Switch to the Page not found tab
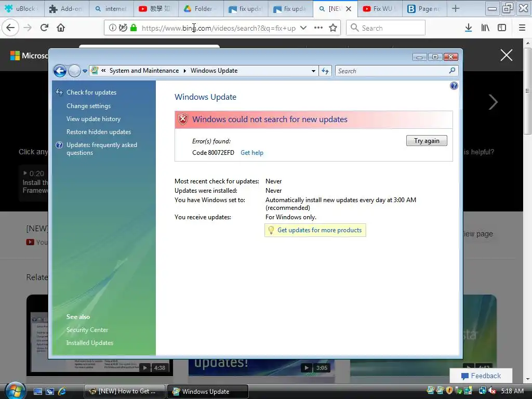This screenshot has width=532, height=399. (x=425, y=9)
